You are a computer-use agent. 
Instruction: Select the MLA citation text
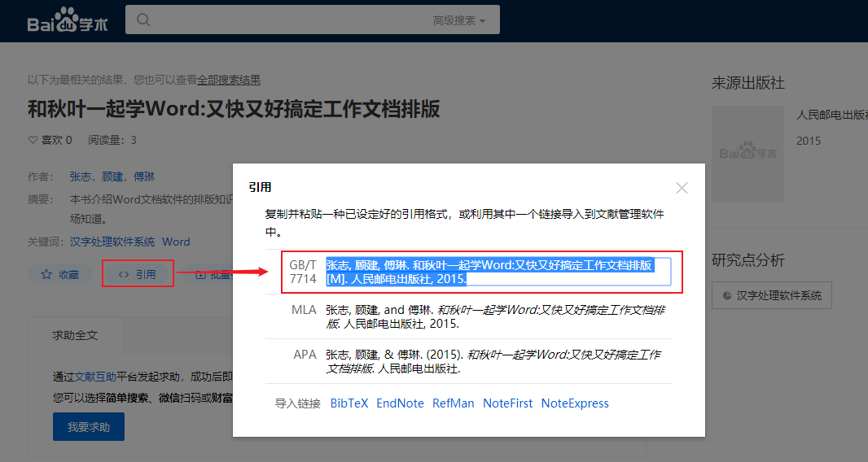tap(495, 316)
